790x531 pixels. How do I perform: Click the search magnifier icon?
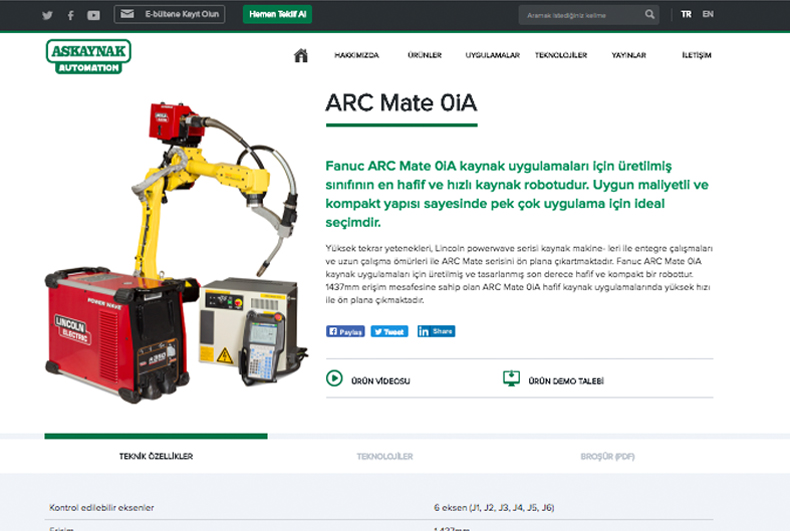(650, 15)
